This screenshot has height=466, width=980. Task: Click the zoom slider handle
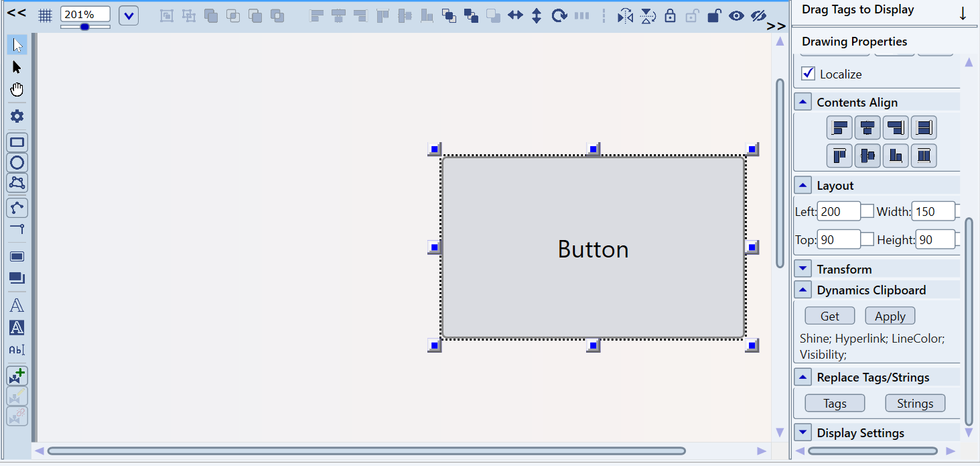(x=84, y=27)
